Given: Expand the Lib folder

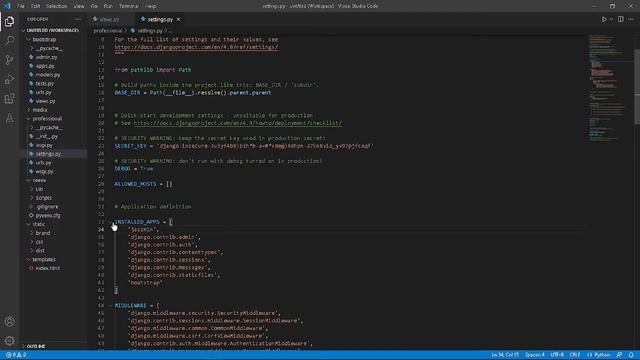Looking at the screenshot, I should [32, 189].
